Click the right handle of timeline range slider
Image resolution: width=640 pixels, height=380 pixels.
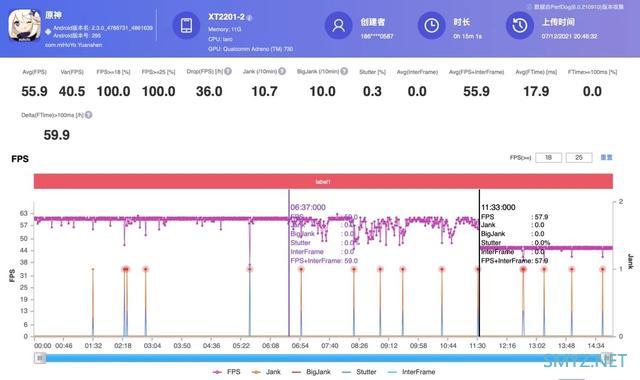(x=607, y=358)
